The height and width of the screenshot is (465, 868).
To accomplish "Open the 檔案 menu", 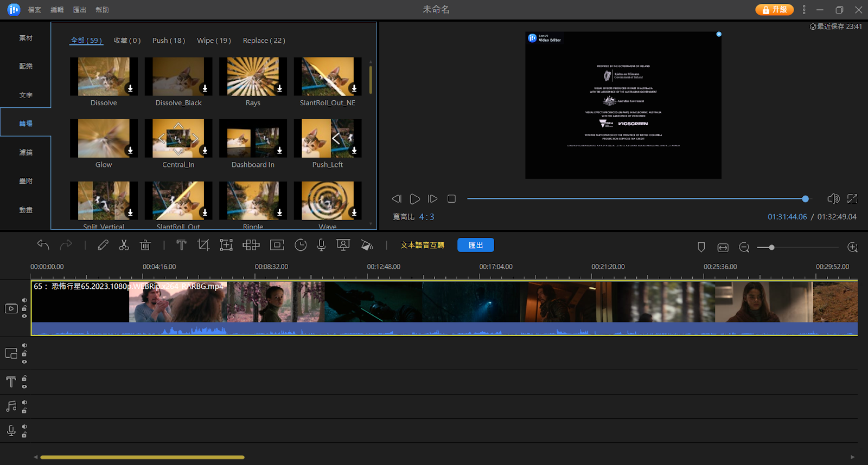I will pos(34,10).
